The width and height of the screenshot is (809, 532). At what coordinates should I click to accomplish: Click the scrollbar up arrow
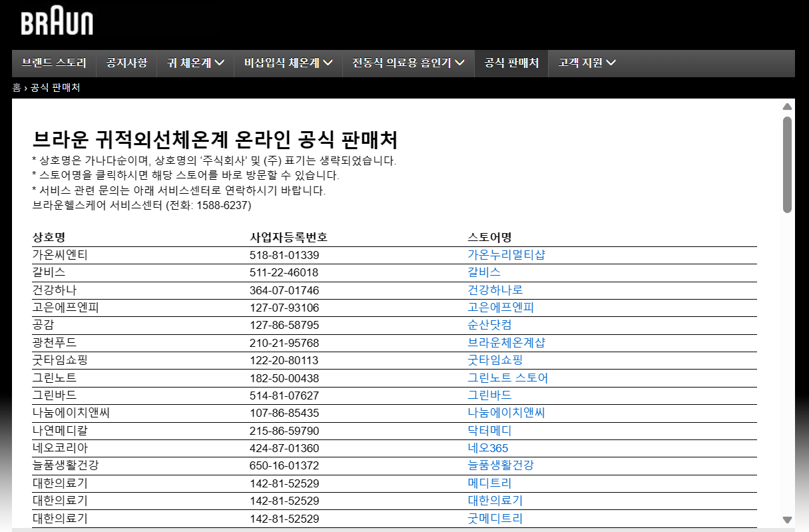pos(787,107)
